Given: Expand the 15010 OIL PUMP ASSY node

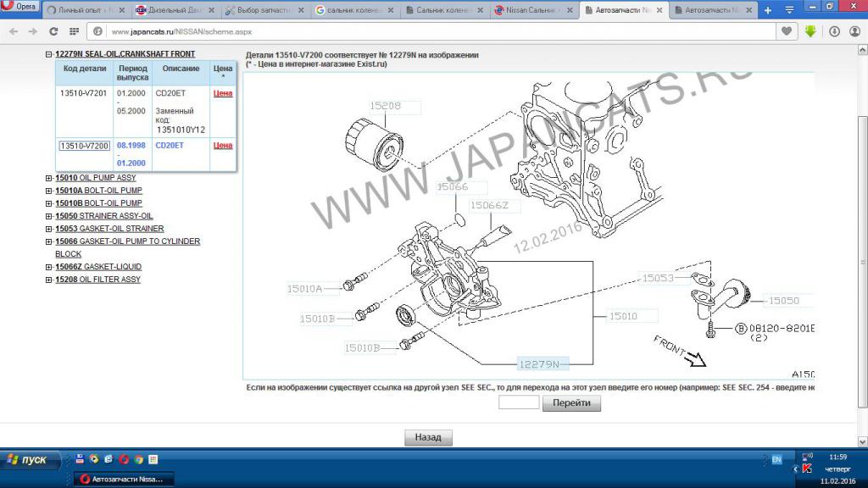Looking at the screenshot, I should click(x=48, y=178).
